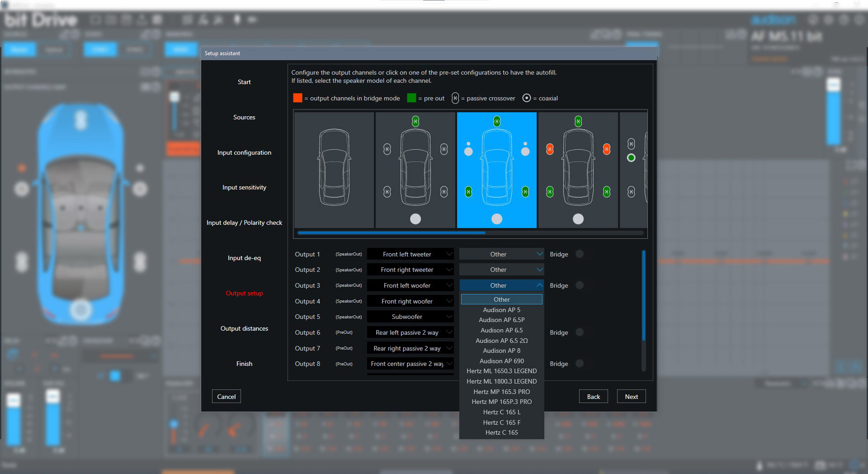Open Output 1 role dropdown, Front left tweeter
868x474 pixels.
coord(410,254)
